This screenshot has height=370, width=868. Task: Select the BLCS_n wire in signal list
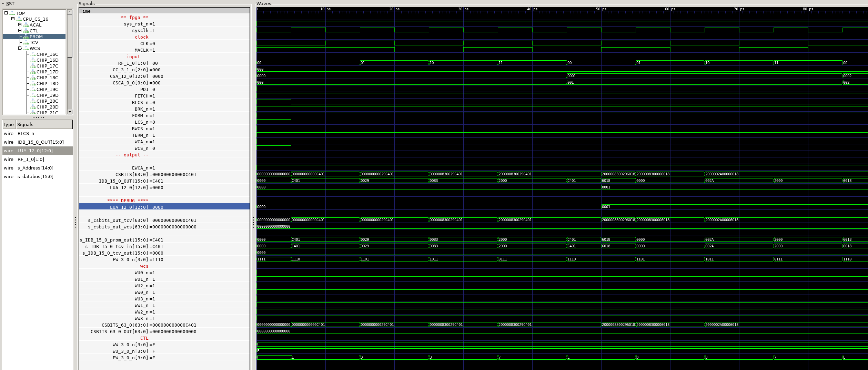[x=38, y=134]
